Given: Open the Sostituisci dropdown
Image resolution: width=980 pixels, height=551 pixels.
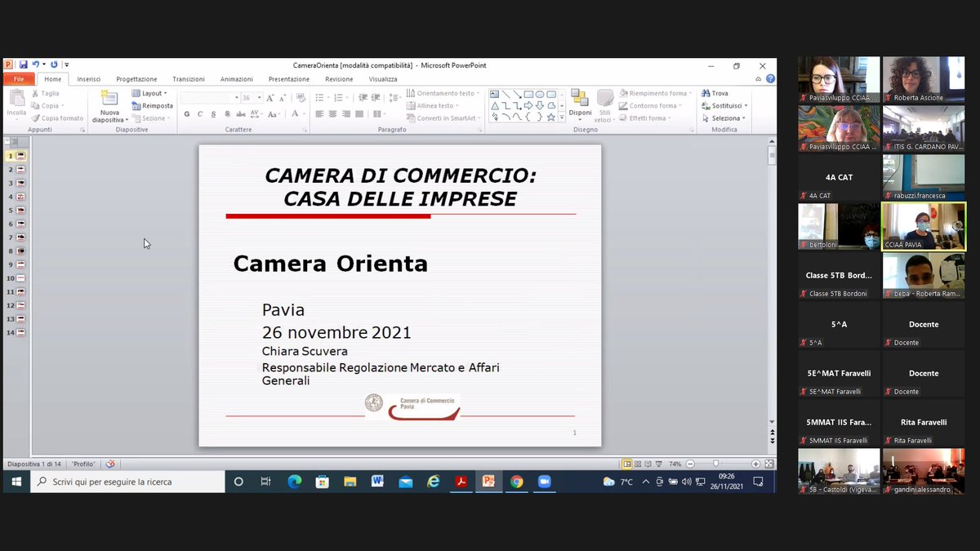Looking at the screenshot, I should click(x=724, y=105).
